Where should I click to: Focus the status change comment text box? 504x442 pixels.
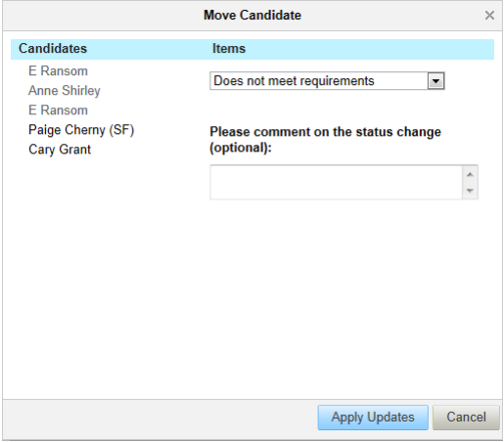[336, 182]
